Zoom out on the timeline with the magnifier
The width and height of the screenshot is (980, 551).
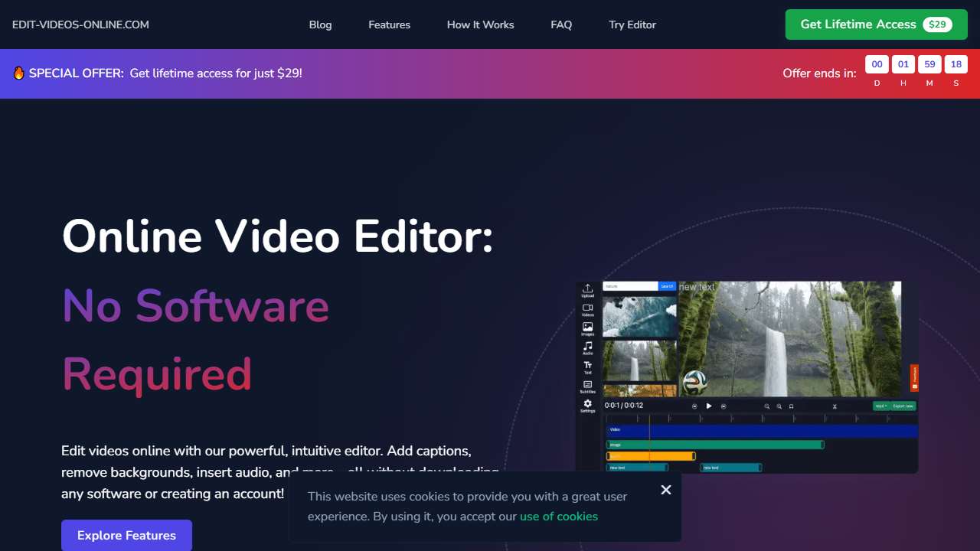(778, 406)
